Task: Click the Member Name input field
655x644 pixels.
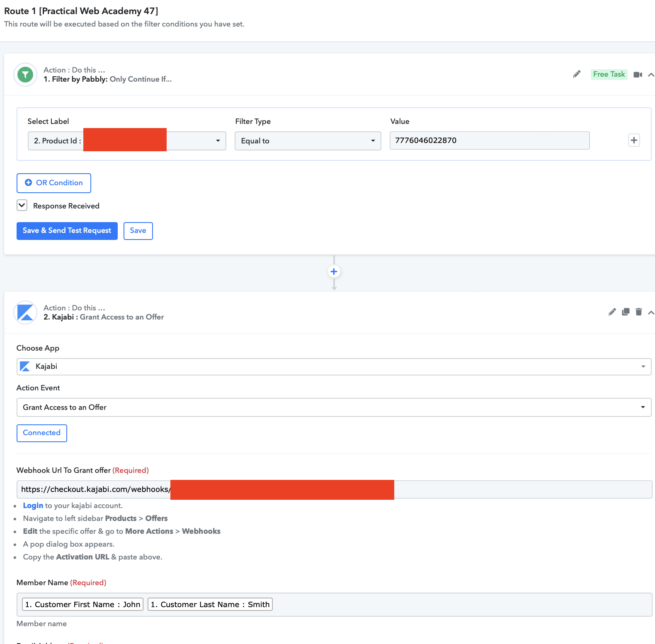Action: click(x=334, y=605)
